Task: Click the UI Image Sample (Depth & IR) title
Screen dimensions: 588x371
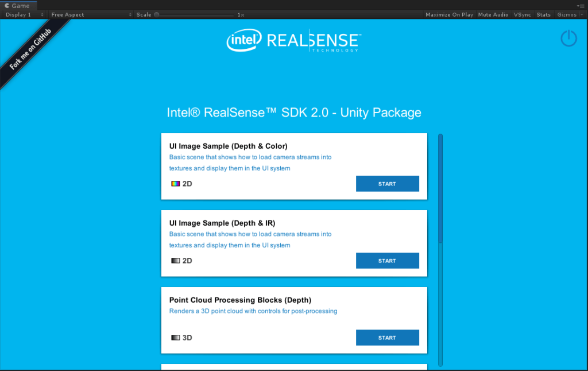Action: 222,223
